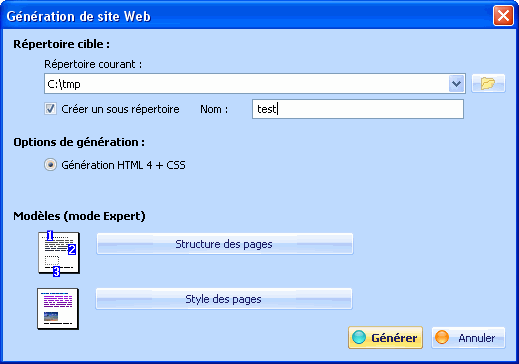The image size is (519, 364).
Task: Close the 'Génération de site Web' dialog
Action: pos(503,16)
